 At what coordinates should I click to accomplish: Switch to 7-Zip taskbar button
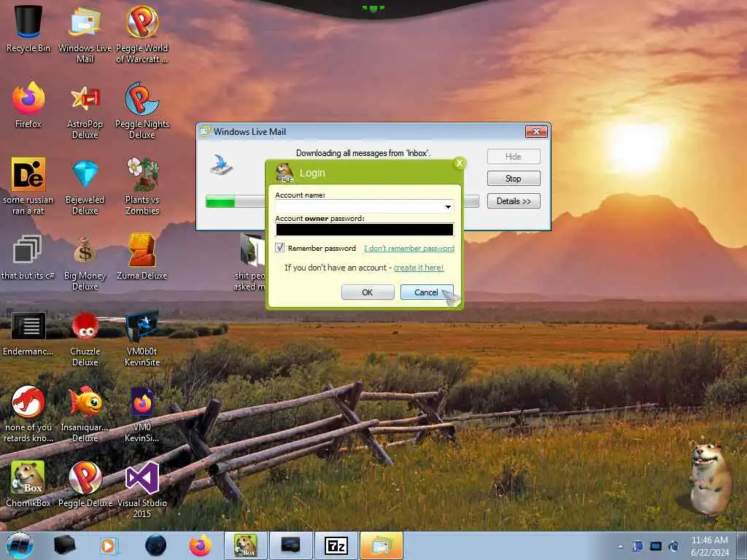(x=336, y=545)
